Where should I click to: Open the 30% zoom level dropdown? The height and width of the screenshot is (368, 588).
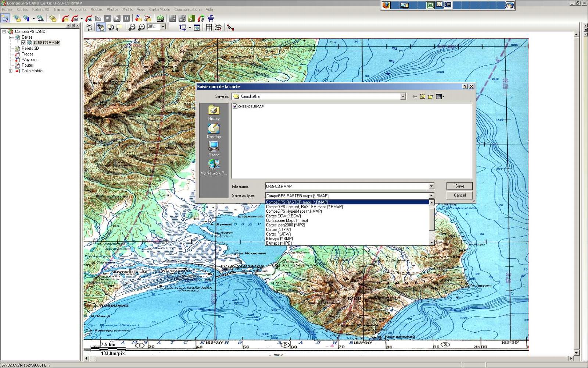coord(163,26)
